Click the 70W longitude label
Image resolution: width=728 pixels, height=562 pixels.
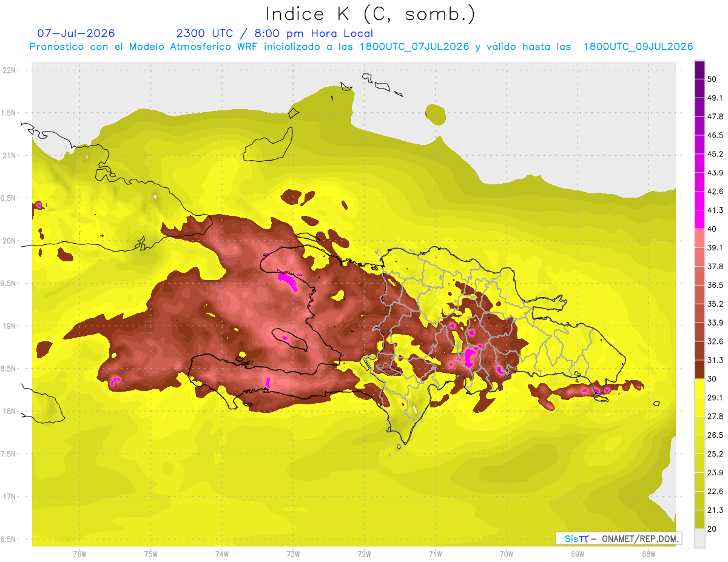pos(506,554)
